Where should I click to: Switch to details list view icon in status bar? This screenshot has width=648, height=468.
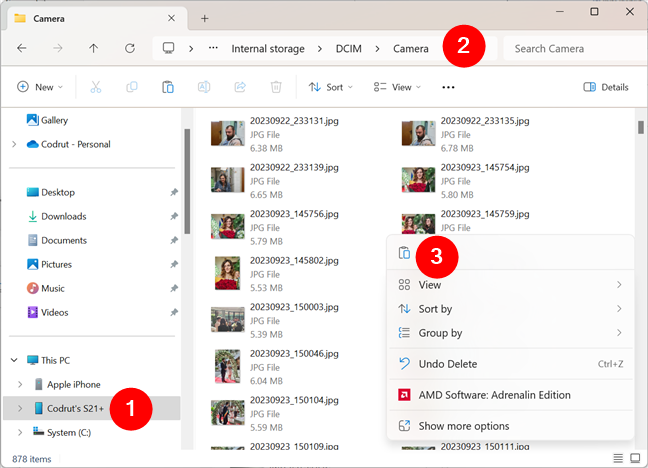[x=618, y=458]
